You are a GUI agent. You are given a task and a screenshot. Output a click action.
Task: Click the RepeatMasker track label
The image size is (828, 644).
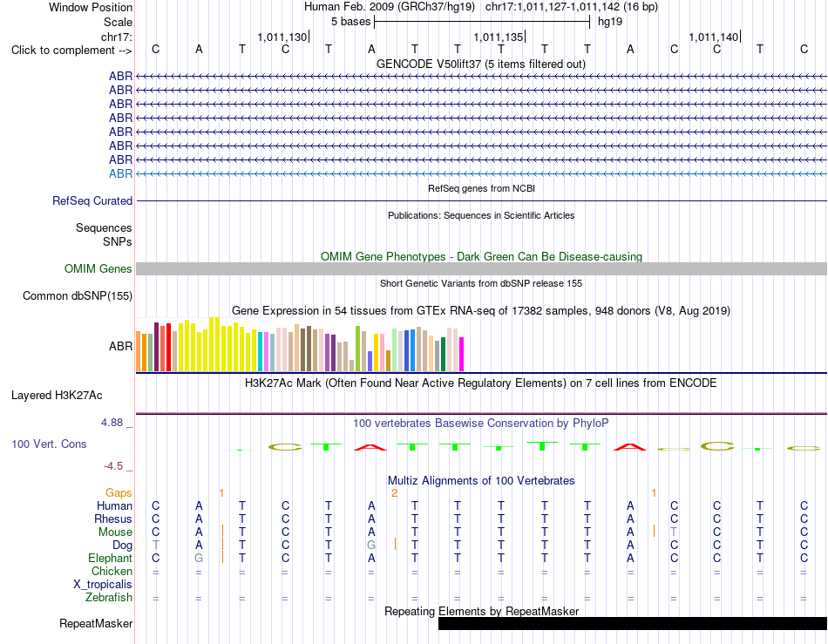click(96, 623)
